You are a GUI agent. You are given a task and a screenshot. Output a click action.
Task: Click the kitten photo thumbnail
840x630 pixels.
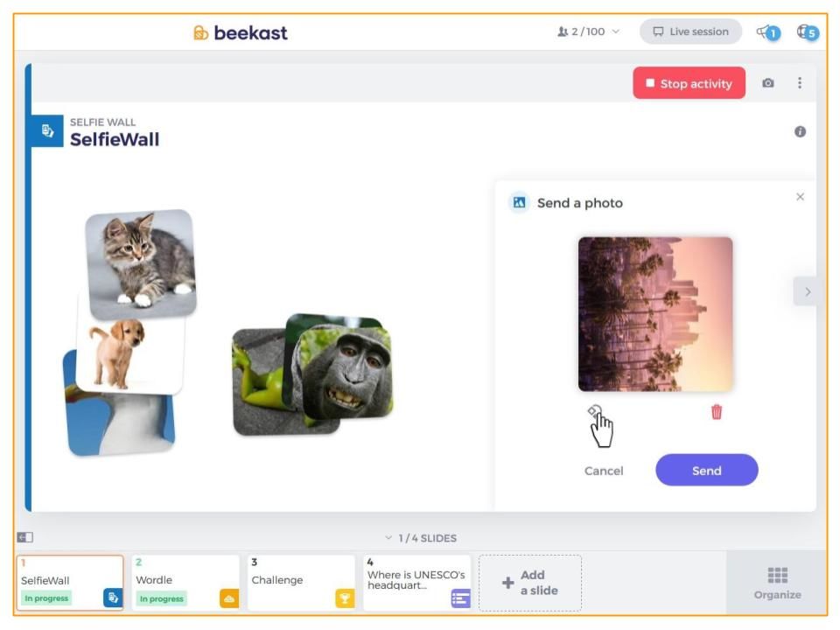tap(141, 263)
